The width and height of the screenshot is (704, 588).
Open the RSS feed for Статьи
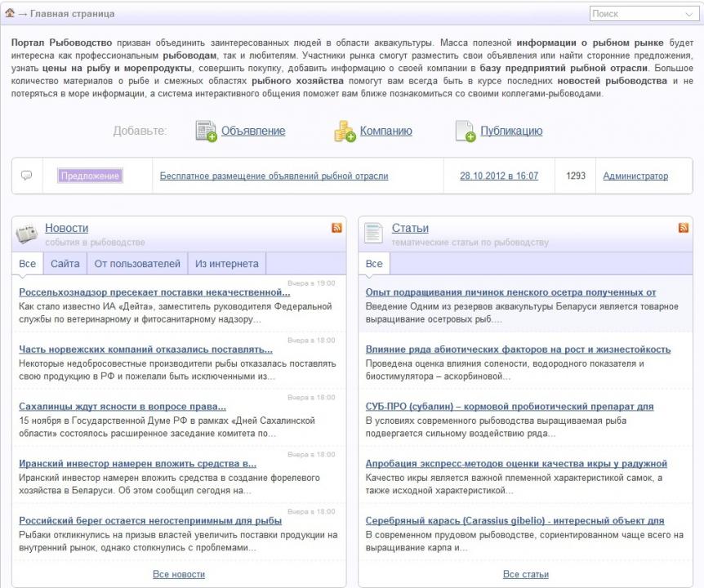point(684,228)
